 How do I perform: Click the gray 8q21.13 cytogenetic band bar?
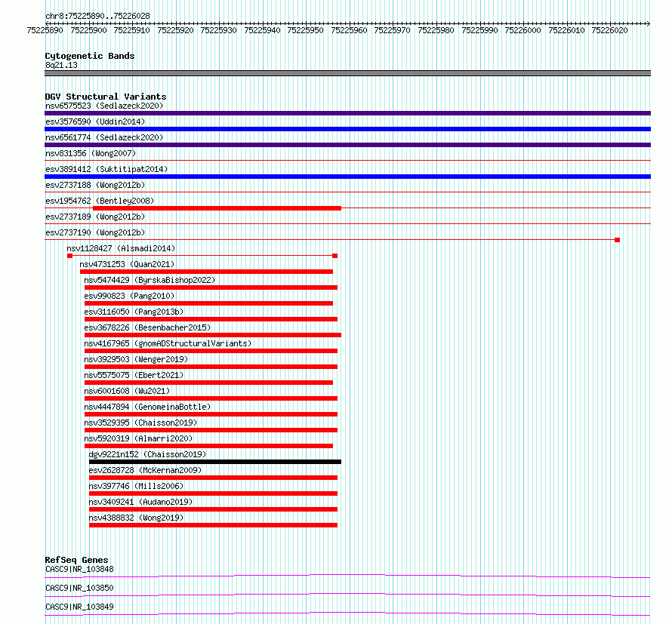[x=347, y=73]
